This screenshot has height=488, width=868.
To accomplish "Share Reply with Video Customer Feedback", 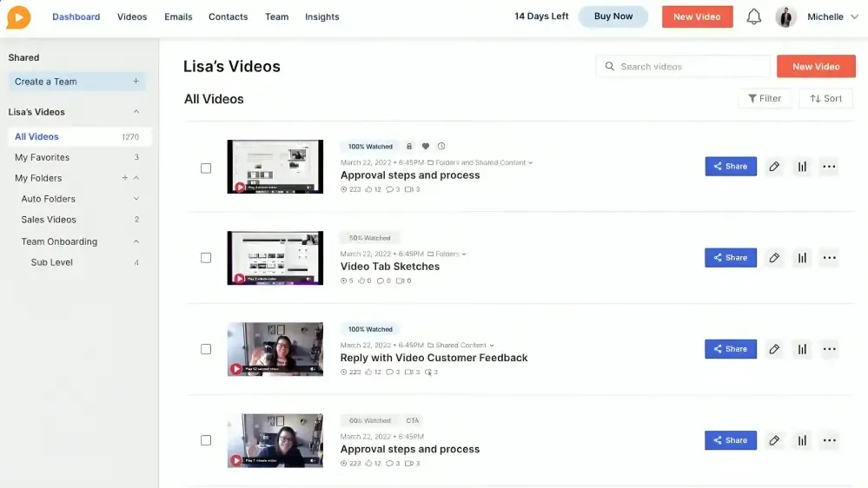I will (x=731, y=349).
